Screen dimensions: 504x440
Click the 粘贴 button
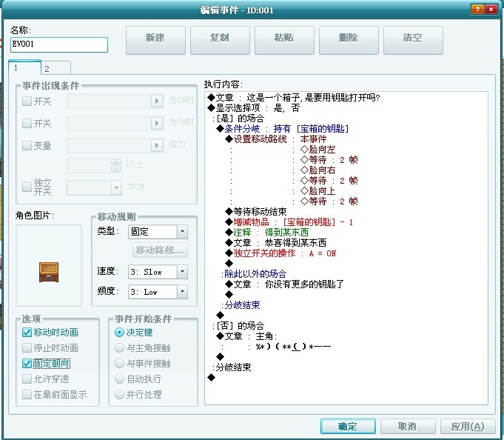click(x=284, y=40)
